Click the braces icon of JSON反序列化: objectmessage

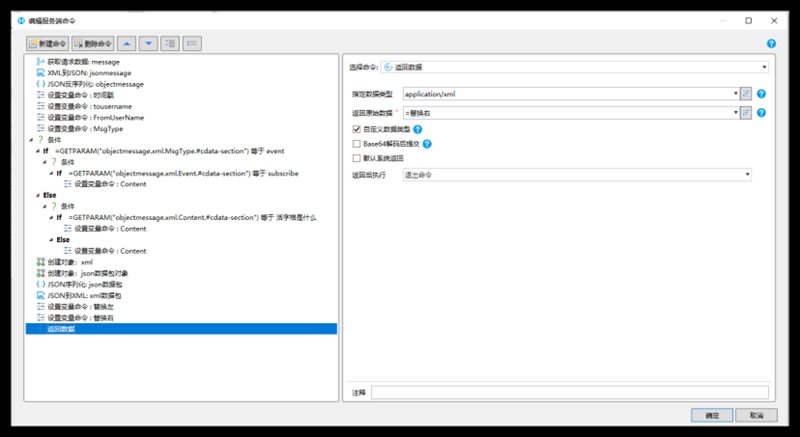click(41, 84)
